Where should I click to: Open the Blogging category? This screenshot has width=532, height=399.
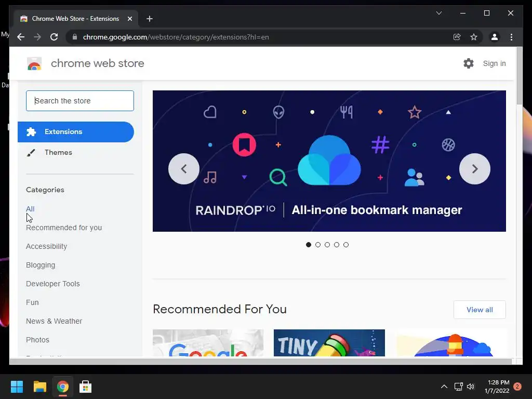tap(41, 265)
